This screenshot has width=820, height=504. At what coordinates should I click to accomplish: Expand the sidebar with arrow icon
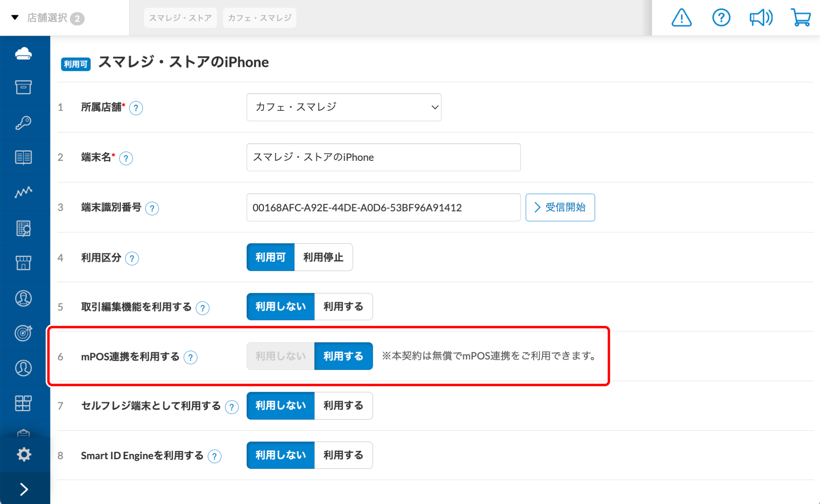click(24, 489)
